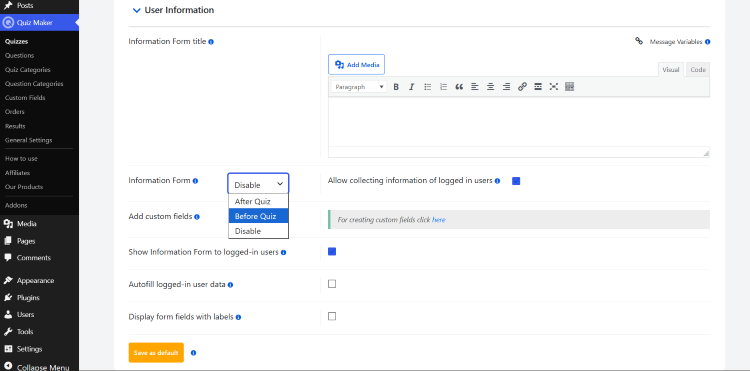The image size is (750, 371).
Task: Toggle the editor toolbar kitchen sink
Action: coord(569,87)
